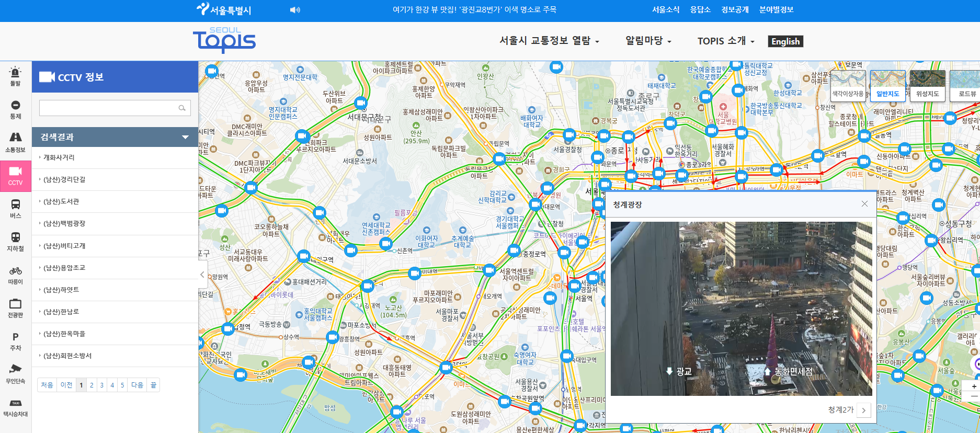Select (남산)버티고개 CCTV result

pyautogui.click(x=115, y=246)
